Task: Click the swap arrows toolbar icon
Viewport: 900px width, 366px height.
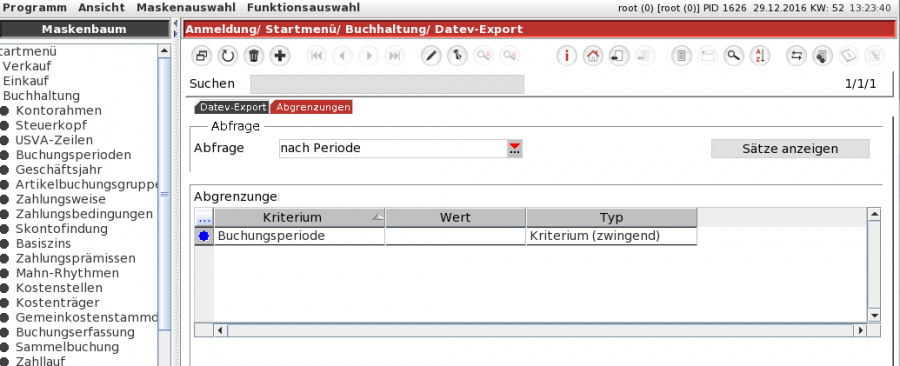Action: [796, 56]
